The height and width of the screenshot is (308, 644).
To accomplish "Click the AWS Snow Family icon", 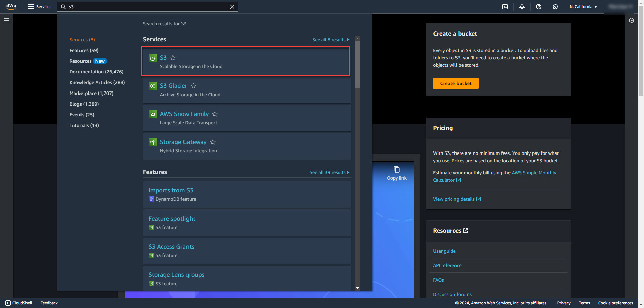I will 153,114.
